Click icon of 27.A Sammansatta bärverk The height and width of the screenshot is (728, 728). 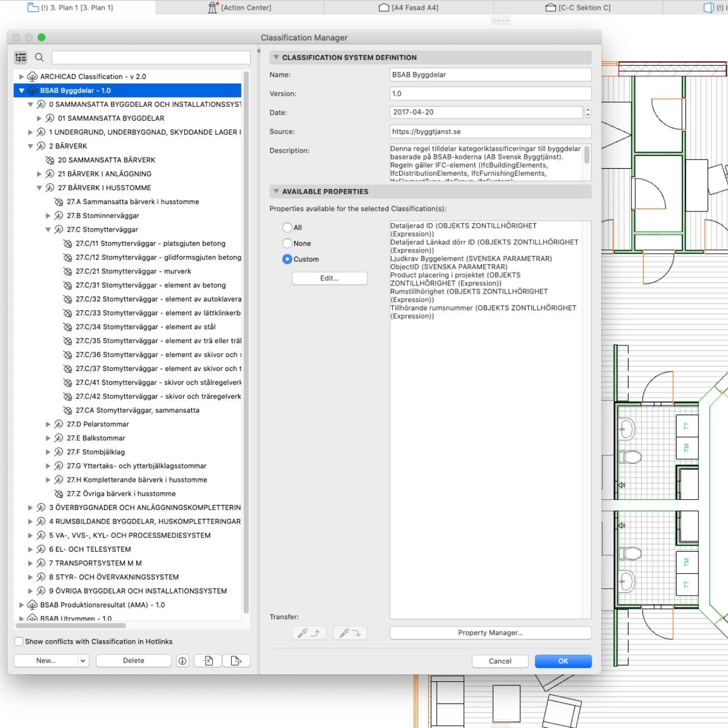pyautogui.click(x=58, y=202)
